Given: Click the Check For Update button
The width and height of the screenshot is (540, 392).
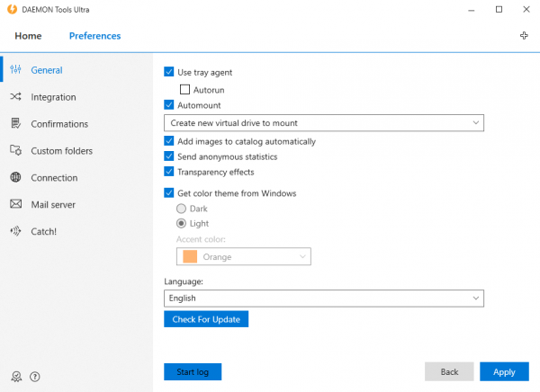Looking at the screenshot, I should 206,319.
